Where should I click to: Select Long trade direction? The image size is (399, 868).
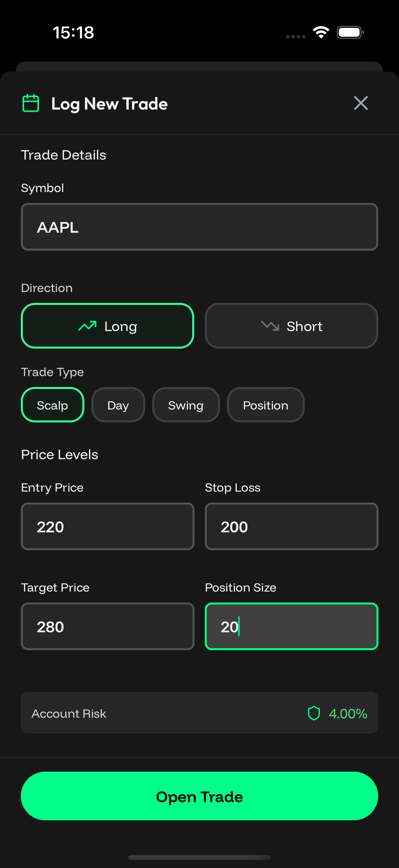coord(108,326)
